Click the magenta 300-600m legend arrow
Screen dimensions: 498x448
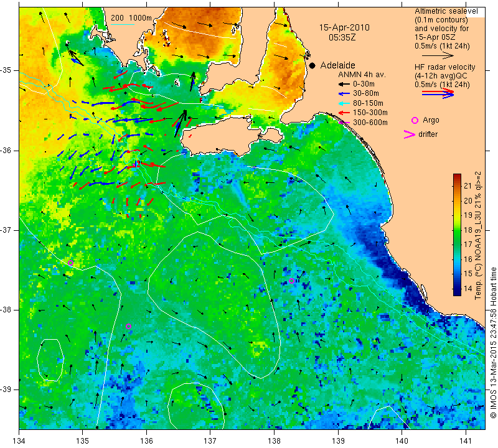tap(344, 122)
